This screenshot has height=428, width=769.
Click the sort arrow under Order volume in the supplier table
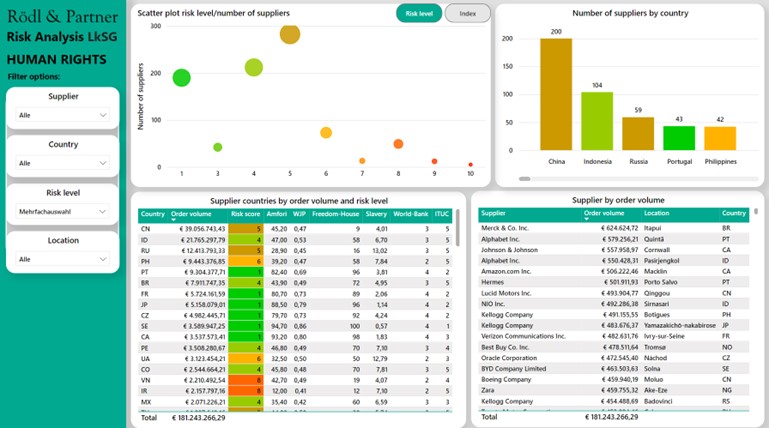[x=587, y=219]
